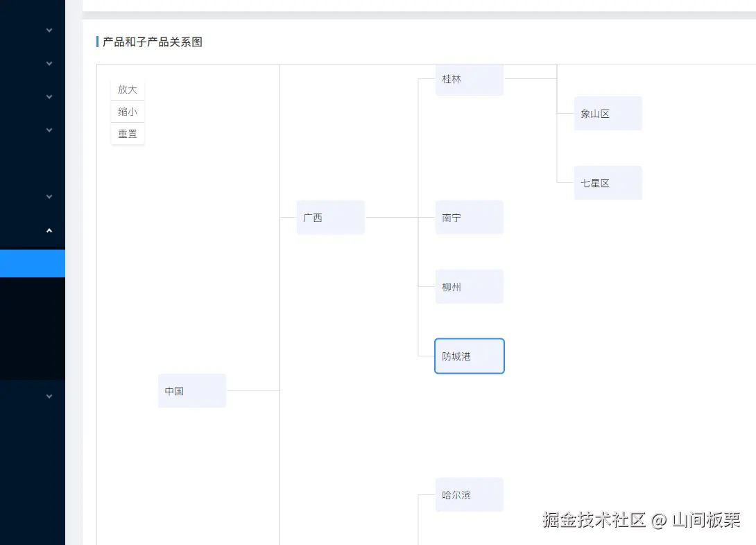756x545 pixels.
Task: Select the 哈尔滨 city node
Action: click(x=469, y=494)
